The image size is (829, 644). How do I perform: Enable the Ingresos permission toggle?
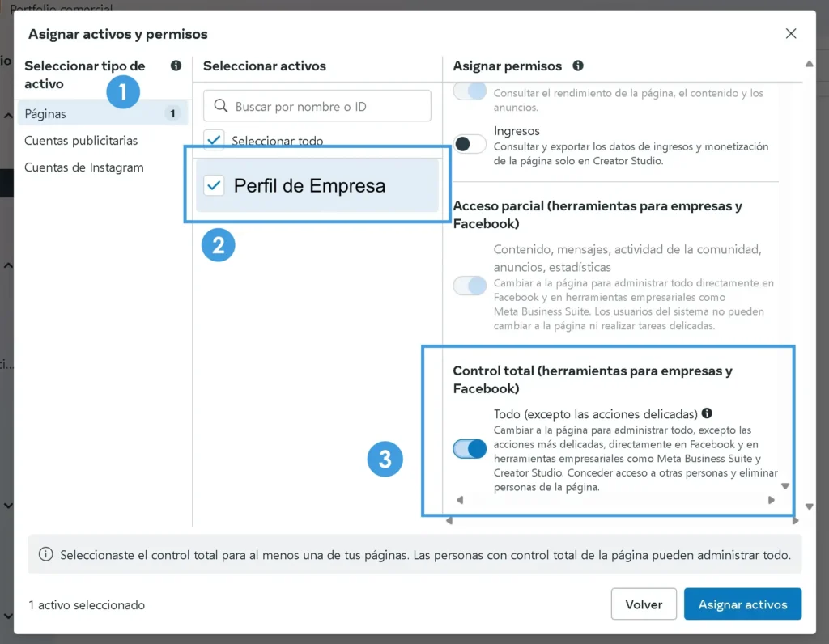pyautogui.click(x=470, y=144)
